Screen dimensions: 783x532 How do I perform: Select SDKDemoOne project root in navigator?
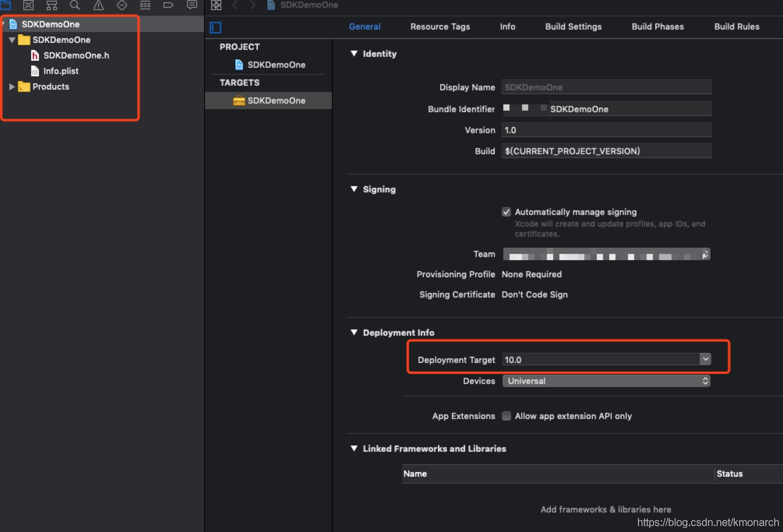pos(51,24)
